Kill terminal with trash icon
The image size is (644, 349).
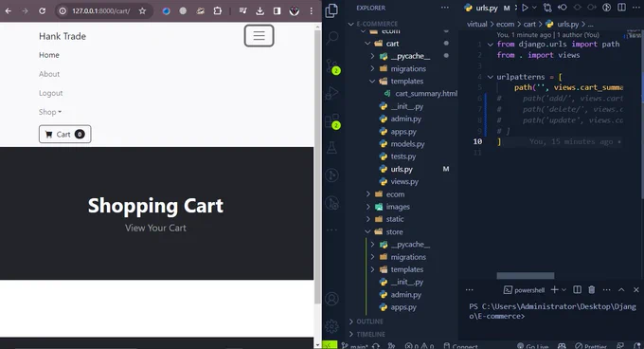point(591,290)
